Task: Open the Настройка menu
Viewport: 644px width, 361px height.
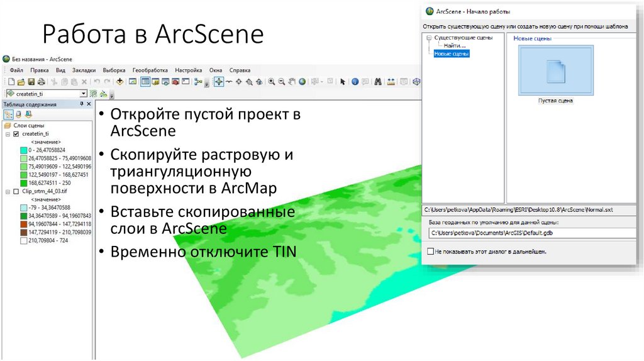Action: 189,70
